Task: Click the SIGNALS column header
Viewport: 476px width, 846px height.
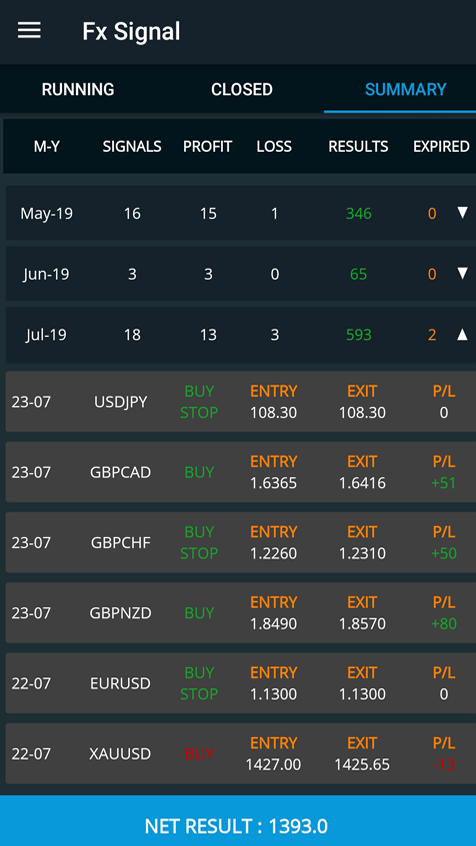Action: (132, 146)
